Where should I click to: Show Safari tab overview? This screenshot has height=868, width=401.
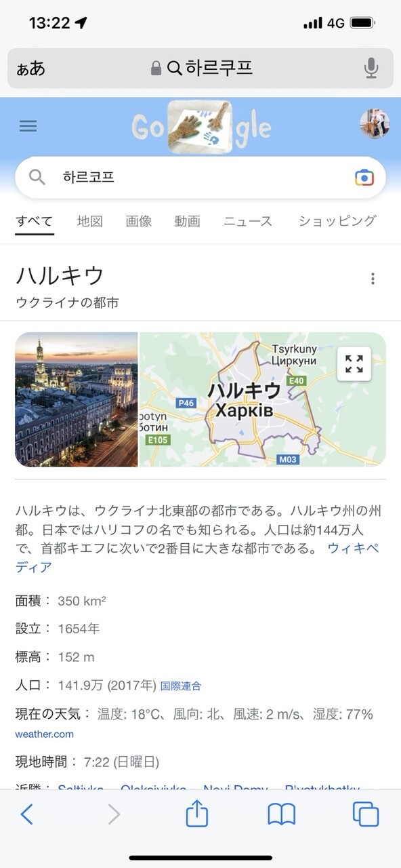coord(366,813)
